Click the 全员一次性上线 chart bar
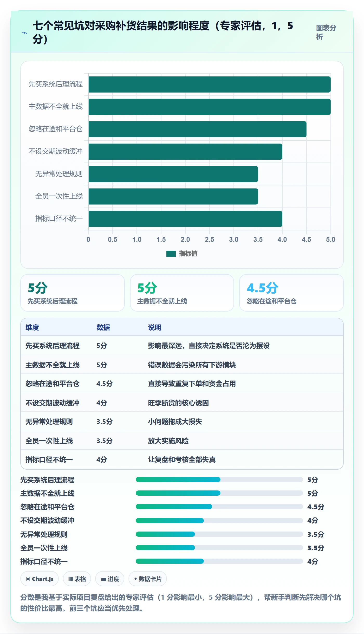 (x=173, y=196)
